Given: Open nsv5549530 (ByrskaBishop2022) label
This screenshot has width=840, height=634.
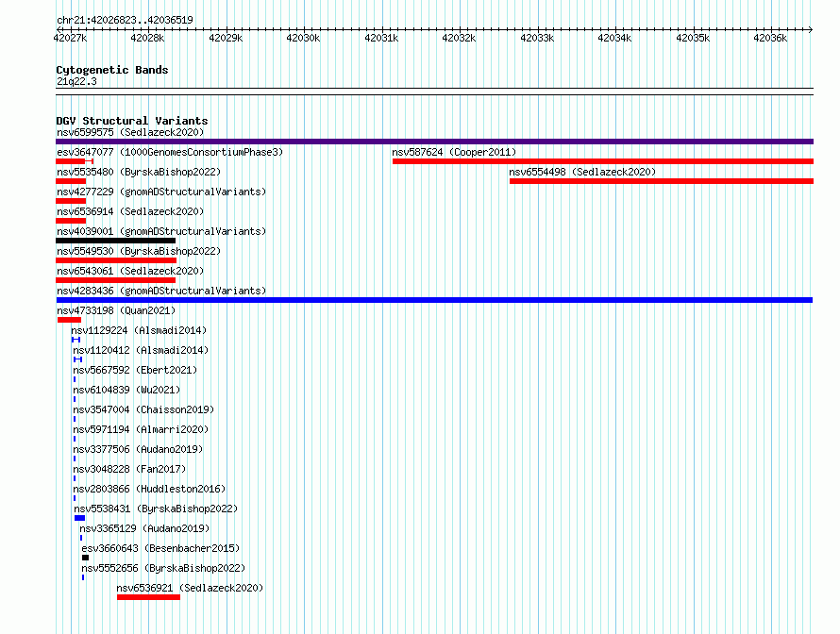Looking at the screenshot, I should point(139,251).
